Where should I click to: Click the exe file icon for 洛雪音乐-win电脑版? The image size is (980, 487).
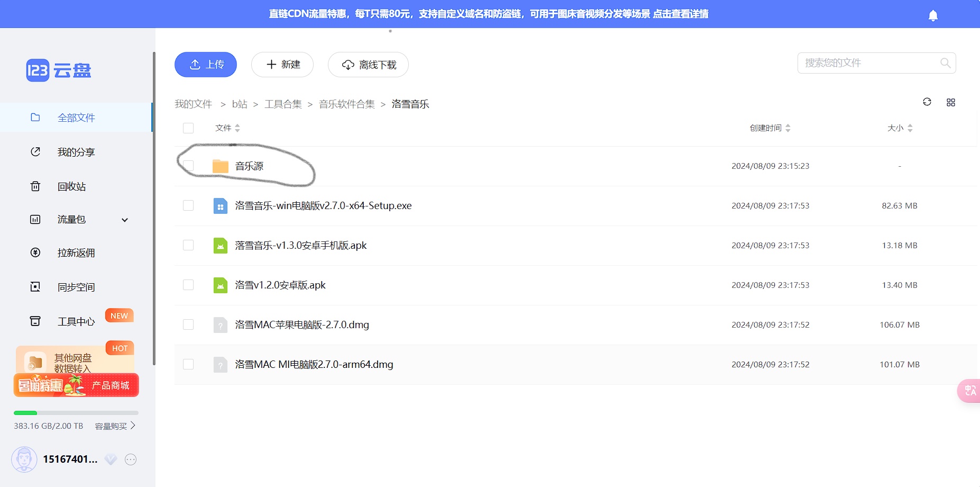pos(221,206)
